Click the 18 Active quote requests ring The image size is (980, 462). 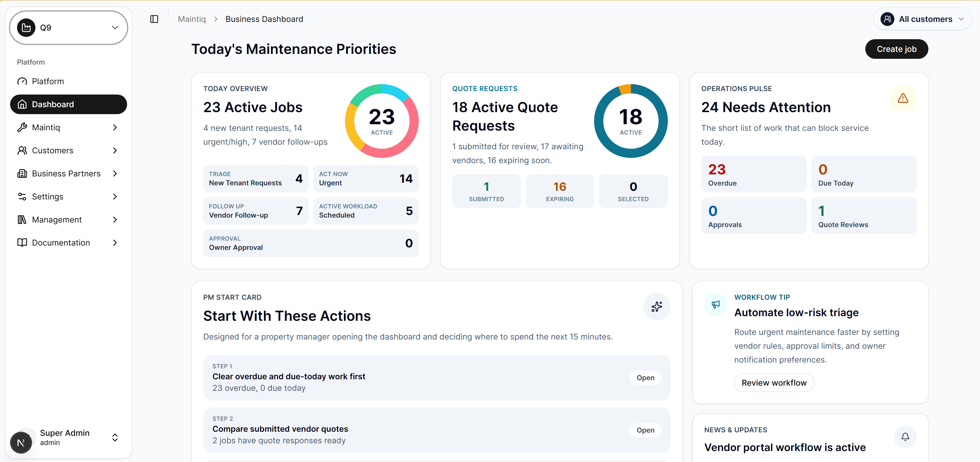pyautogui.click(x=630, y=121)
